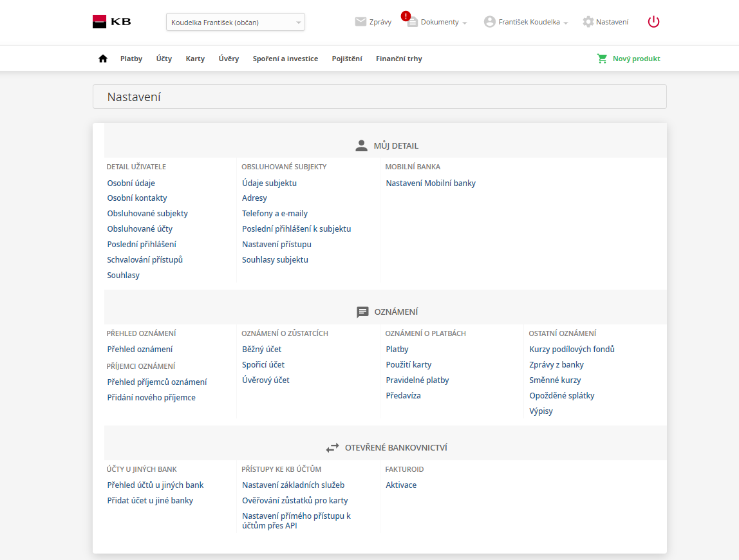The height and width of the screenshot is (560, 739).
Task: Open Nastavení přímého přístupu přes API
Action: click(297, 521)
